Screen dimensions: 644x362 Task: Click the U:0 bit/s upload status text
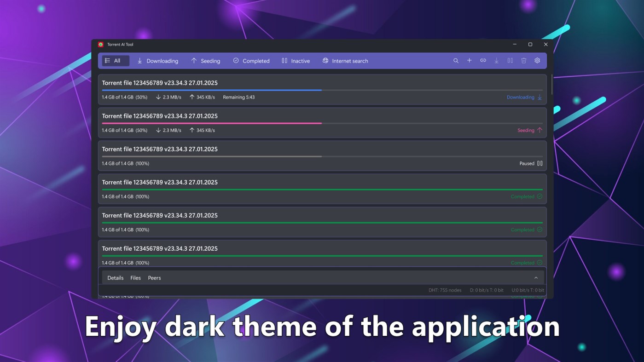528,290
